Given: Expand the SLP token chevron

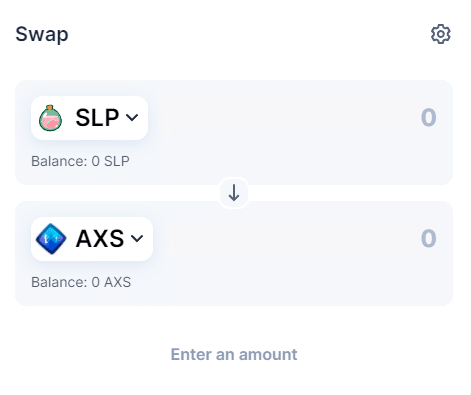Looking at the screenshot, I should (x=132, y=118).
